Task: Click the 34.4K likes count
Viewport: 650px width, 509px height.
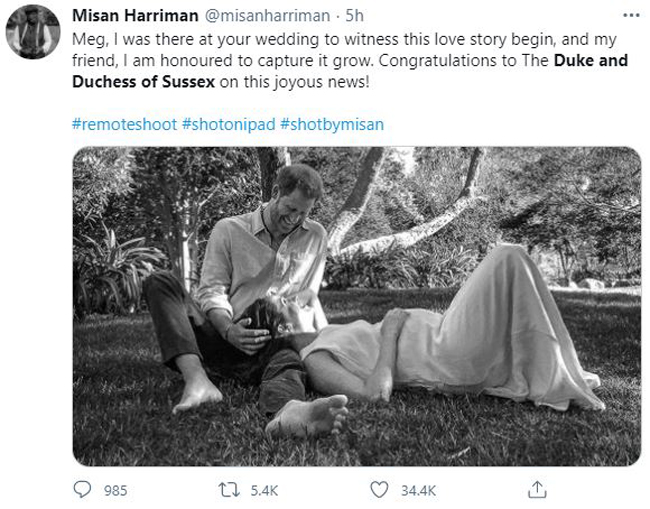Action: pyautogui.click(x=418, y=491)
